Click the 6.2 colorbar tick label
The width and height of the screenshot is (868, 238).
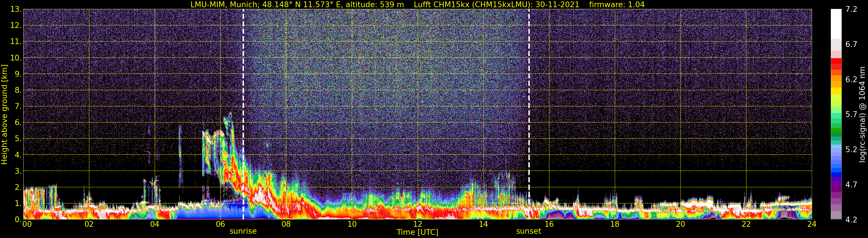click(x=851, y=80)
